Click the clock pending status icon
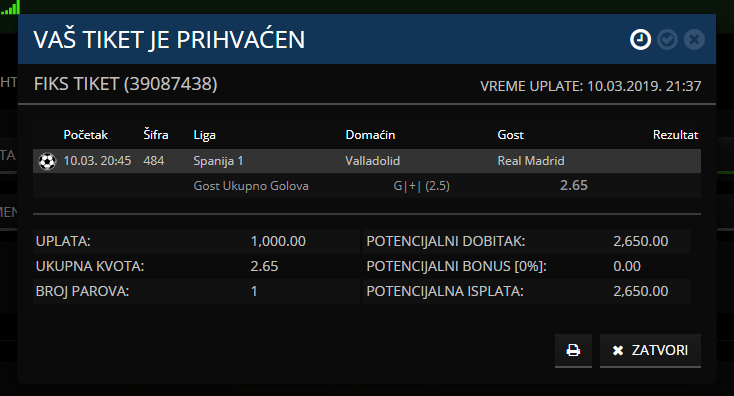 640,39
